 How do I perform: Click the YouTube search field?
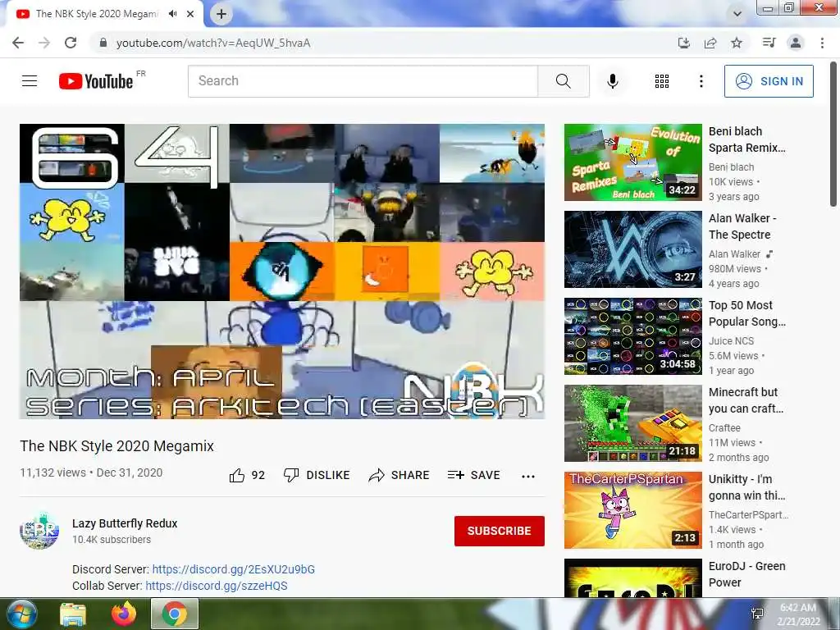tap(363, 81)
